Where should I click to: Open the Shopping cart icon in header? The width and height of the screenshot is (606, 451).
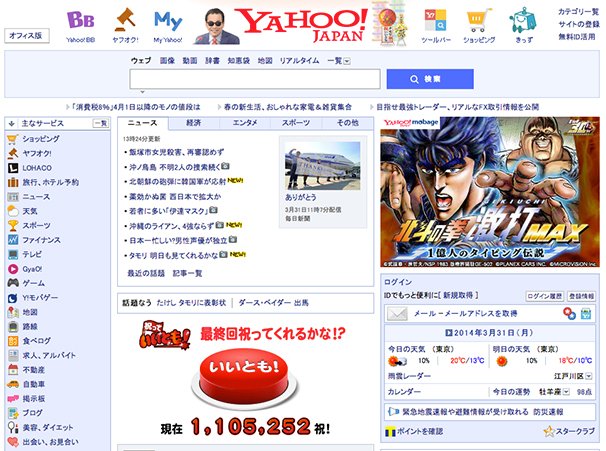pyautogui.click(x=479, y=20)
